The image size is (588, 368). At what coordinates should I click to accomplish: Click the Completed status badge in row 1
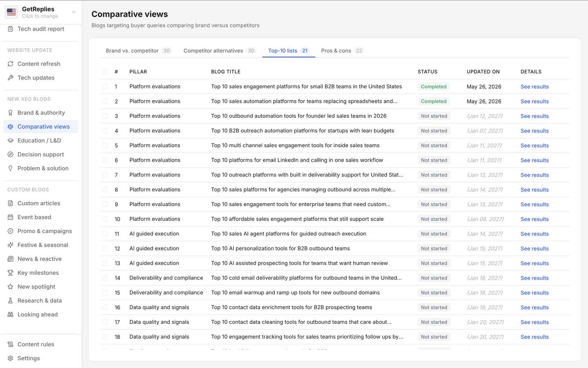click(434, 87)
